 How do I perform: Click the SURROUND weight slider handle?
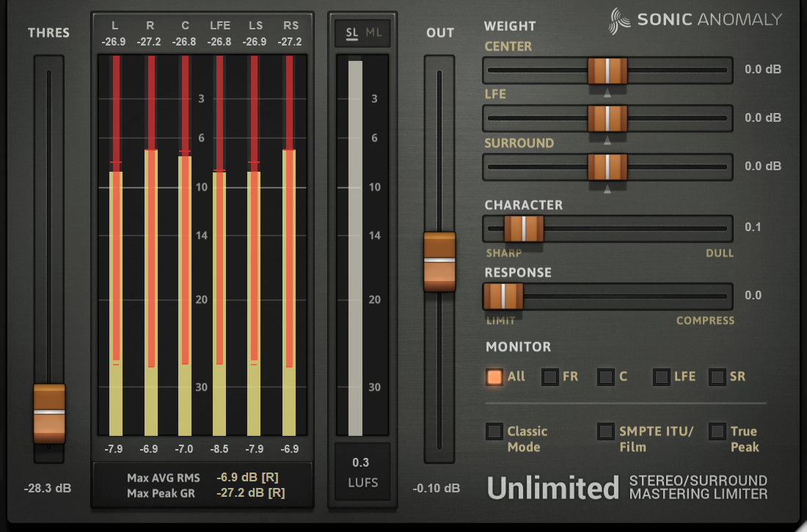pos(607,167)
